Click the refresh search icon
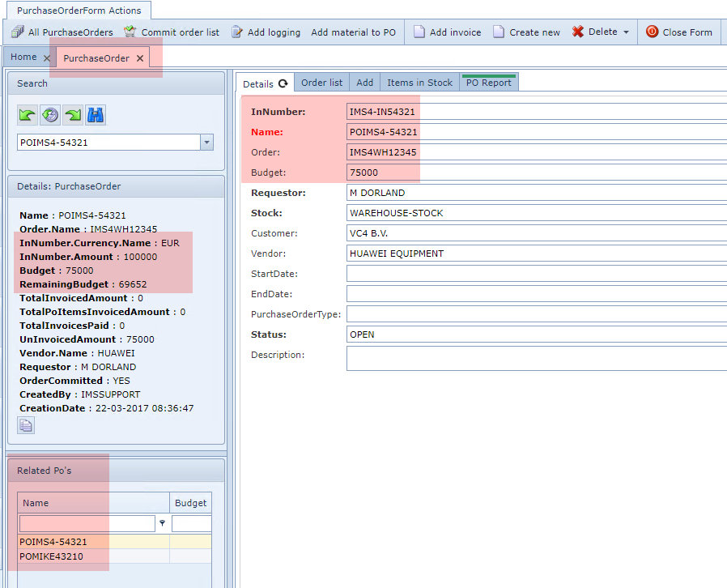Screen dimensions: 727x588 point(50,115)
